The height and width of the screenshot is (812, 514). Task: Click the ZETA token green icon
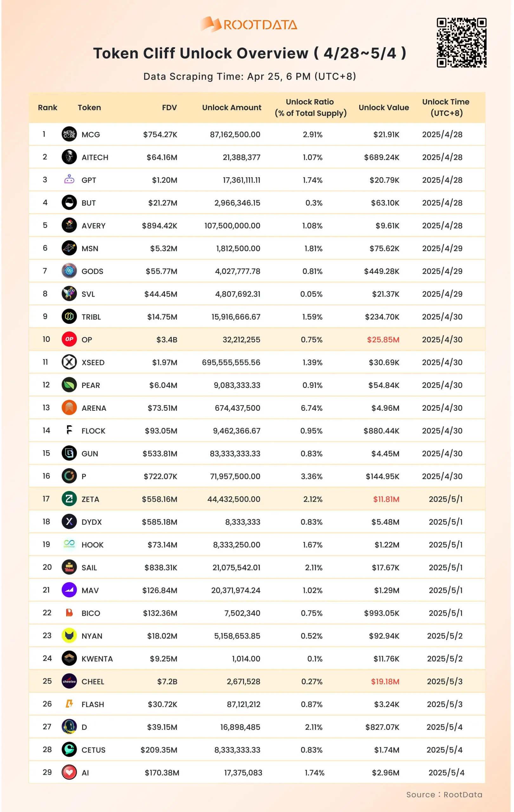coord(69,499)
